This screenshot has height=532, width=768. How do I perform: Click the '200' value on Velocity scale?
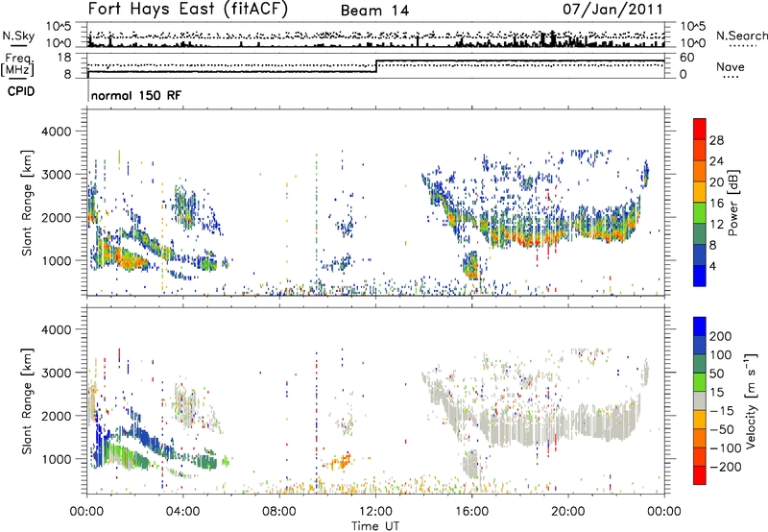[x=721, y=336]
